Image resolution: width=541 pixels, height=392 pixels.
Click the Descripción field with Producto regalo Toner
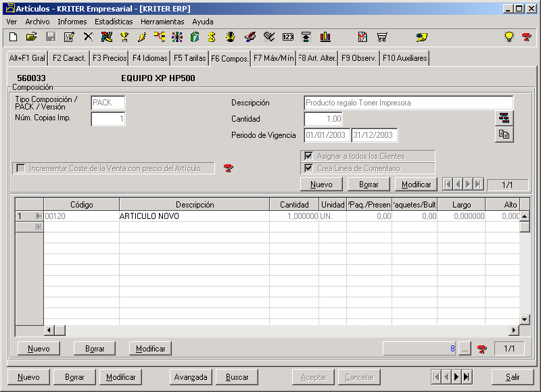click(408, 103)
